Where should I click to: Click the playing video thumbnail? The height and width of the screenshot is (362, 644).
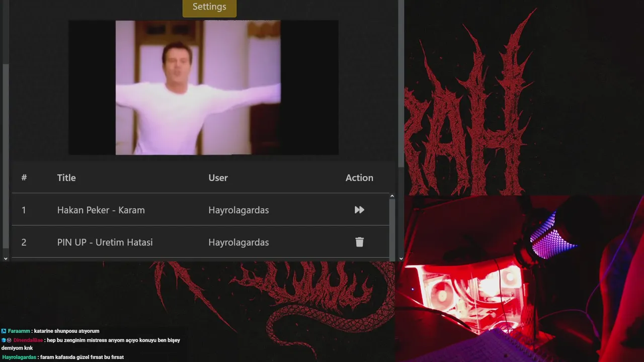pos(203,87)
